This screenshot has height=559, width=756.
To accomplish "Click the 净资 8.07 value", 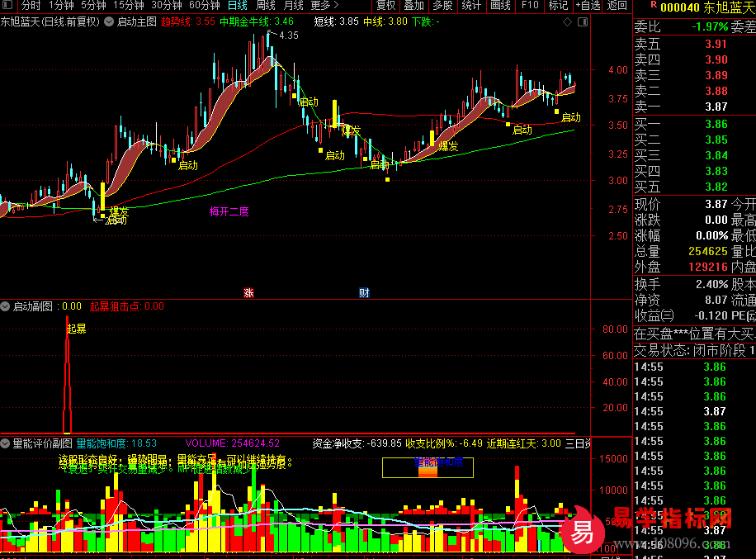I will pyautogui.click(x=716, y=300).
